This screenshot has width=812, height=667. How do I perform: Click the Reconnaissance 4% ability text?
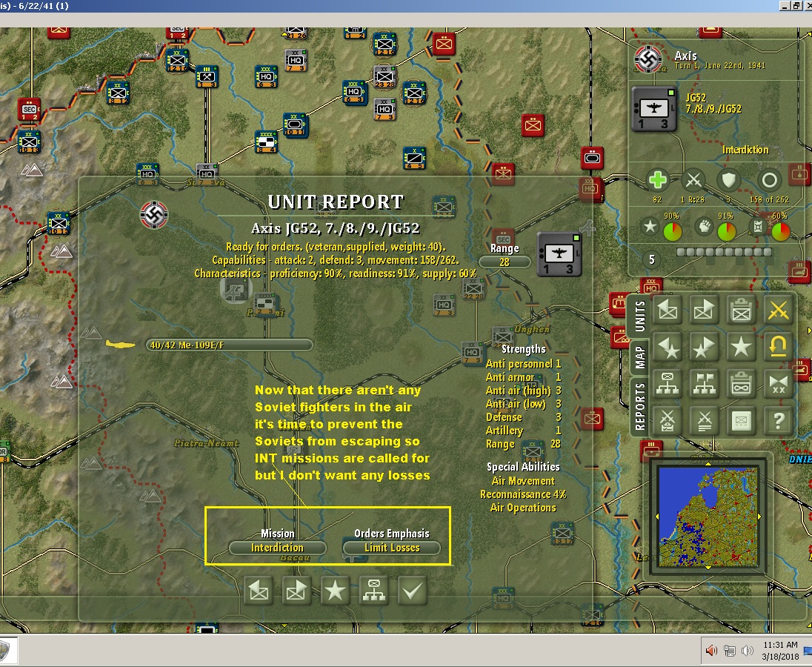(x=523, y=494)
